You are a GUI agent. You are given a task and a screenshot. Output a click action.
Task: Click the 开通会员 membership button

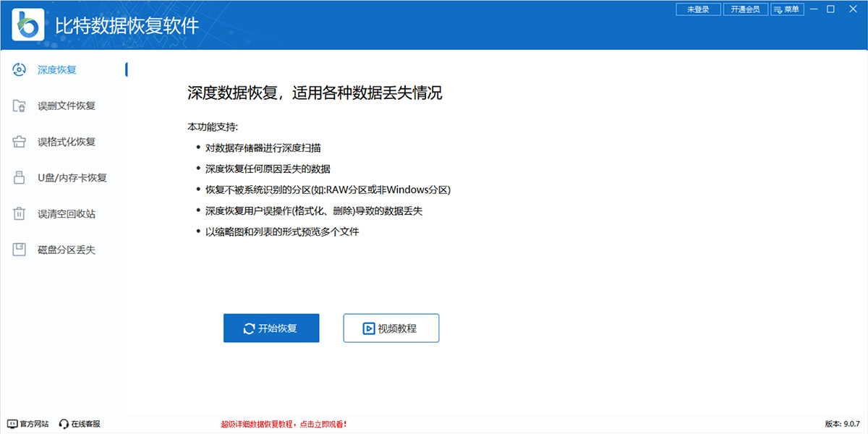coord(745,9)
